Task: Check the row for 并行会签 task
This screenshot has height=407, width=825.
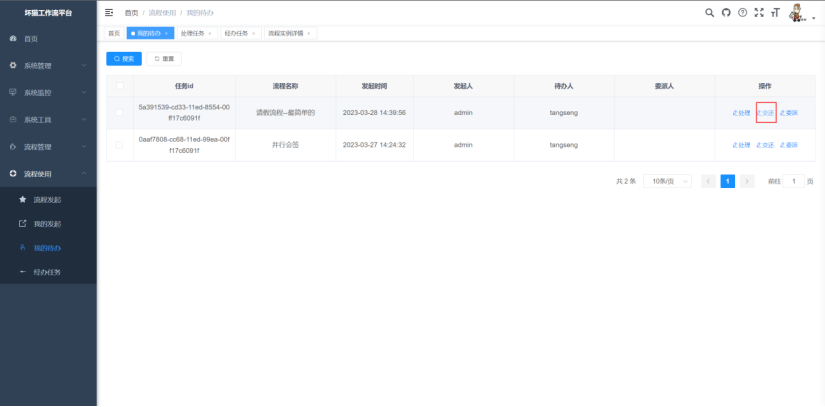Action: [x=120, y=145]
